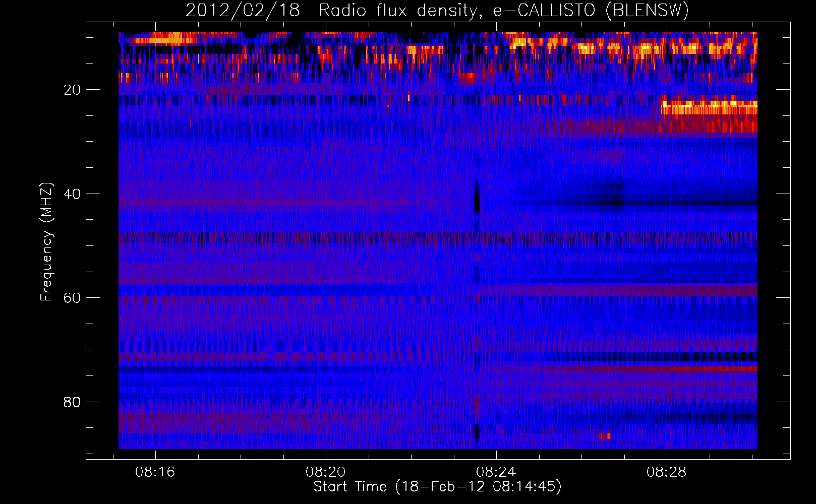Click the 08:28 time axis label
816x504 pixels.
(x=667, y=472)
